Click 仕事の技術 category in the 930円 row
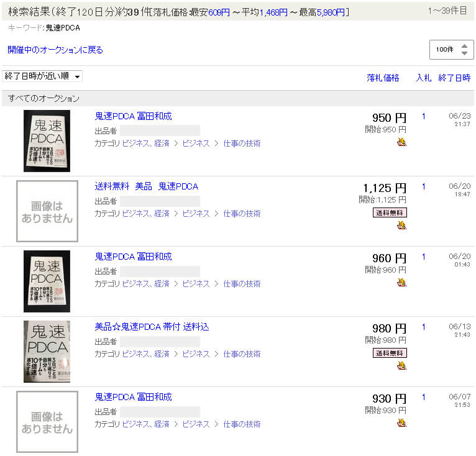This screenshot has width=476, height=456. tap(242, 424)
